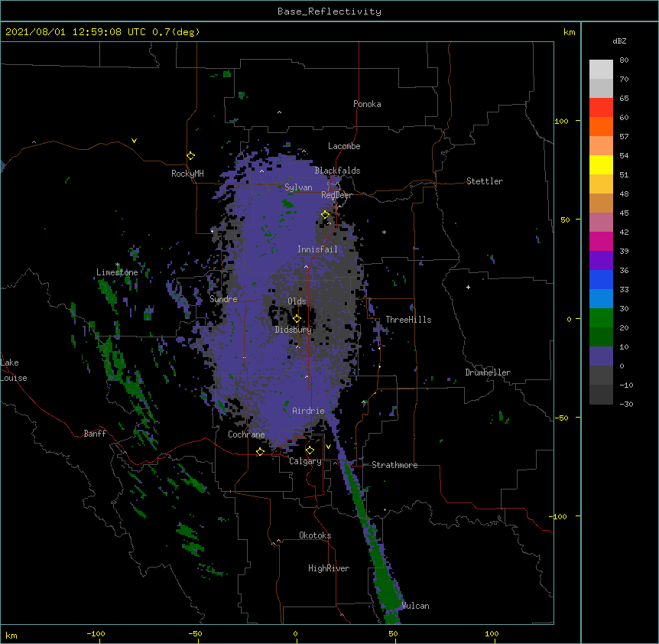This screenshot has height=644, width=659.
Task: Click the Lake Louise label
Action: click(x=14, y=370)
